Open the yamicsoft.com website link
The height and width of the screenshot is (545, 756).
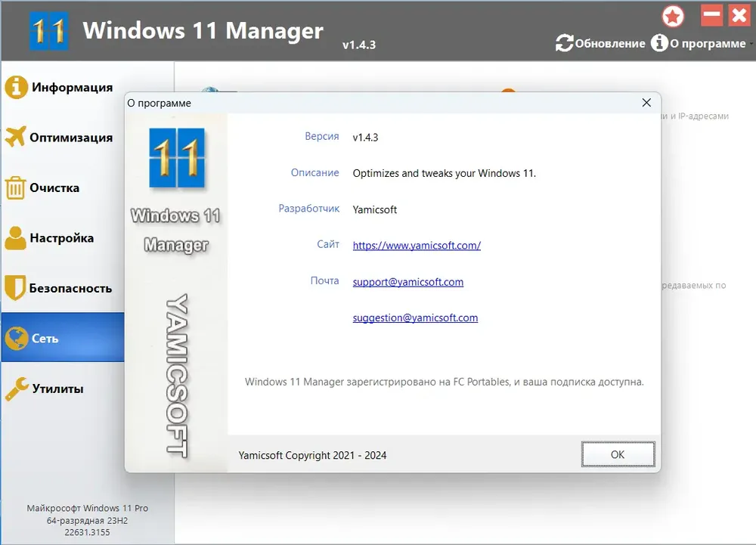point(417,245)
